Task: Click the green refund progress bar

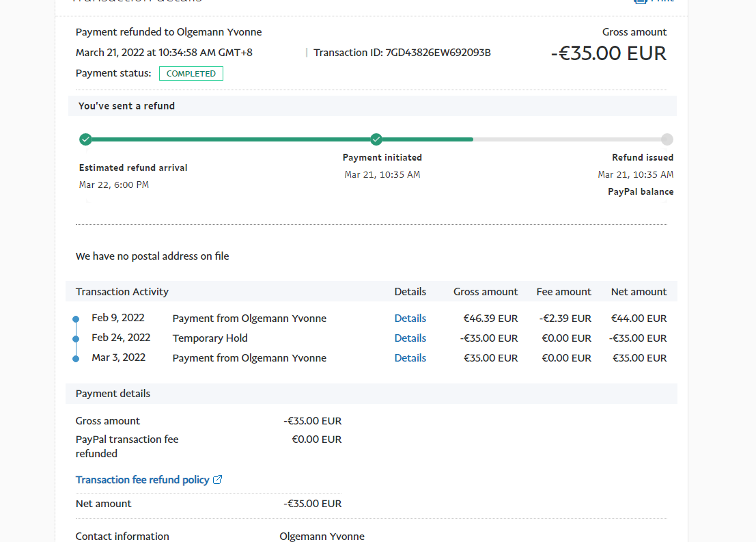Action: [x=273, y=139]
